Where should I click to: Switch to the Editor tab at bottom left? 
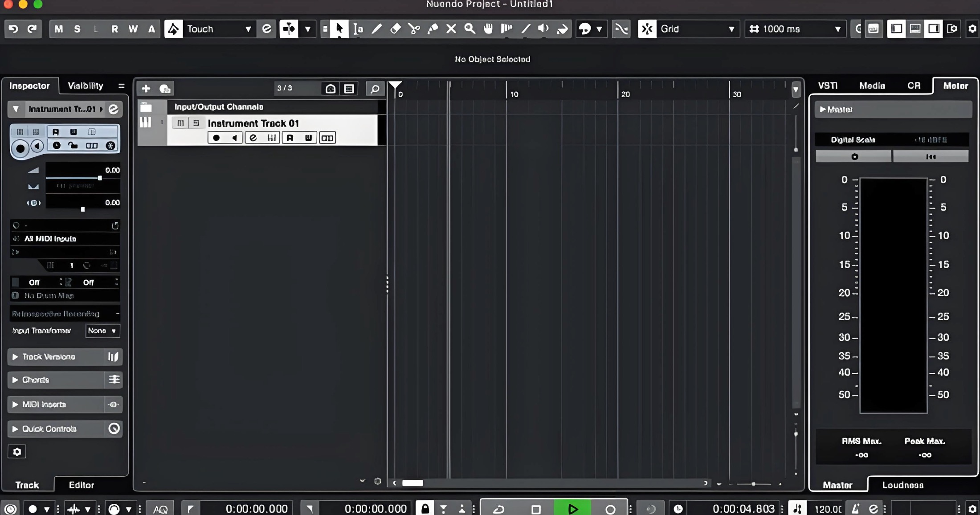[82, 485]
